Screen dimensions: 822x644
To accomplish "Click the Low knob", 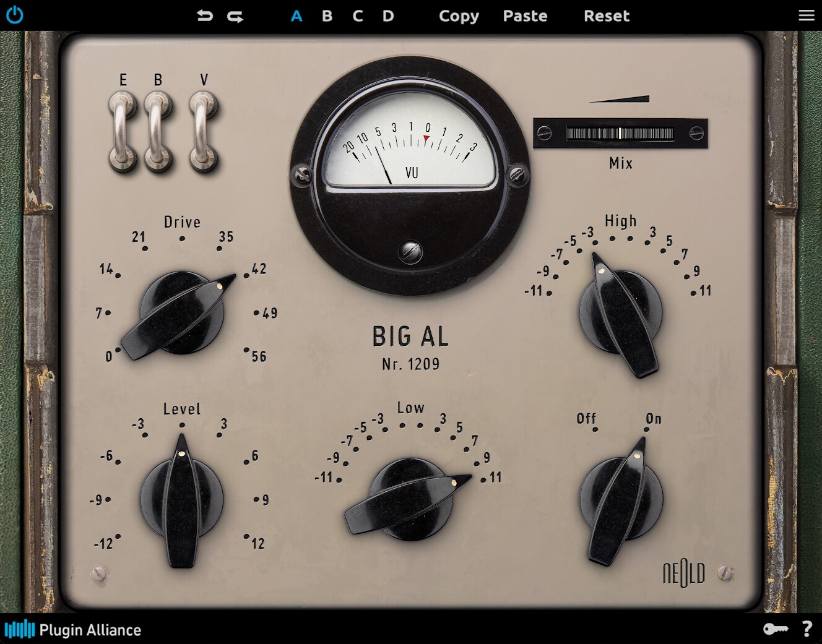I will 410,500.
